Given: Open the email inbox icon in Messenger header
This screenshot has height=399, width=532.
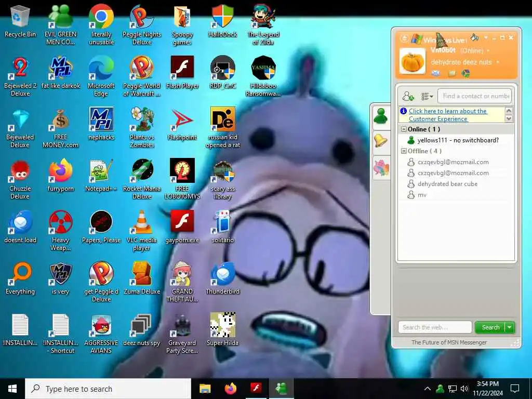Looking at the screenshot, I should (436, 73).
